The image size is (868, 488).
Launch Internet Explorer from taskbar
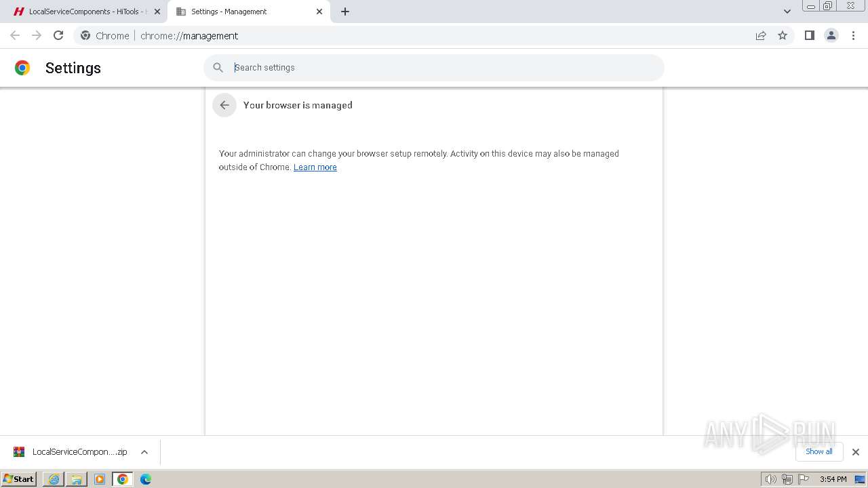click(x=54, y=479)
